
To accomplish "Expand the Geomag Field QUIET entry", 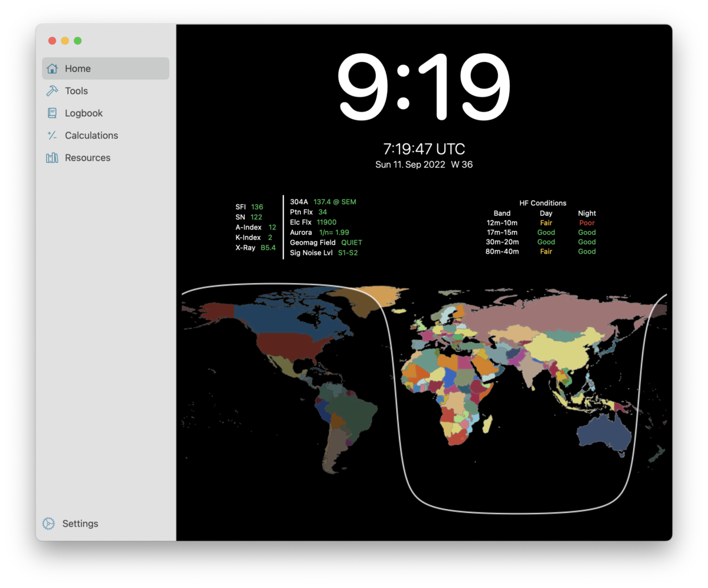I will tap(326, 242).
